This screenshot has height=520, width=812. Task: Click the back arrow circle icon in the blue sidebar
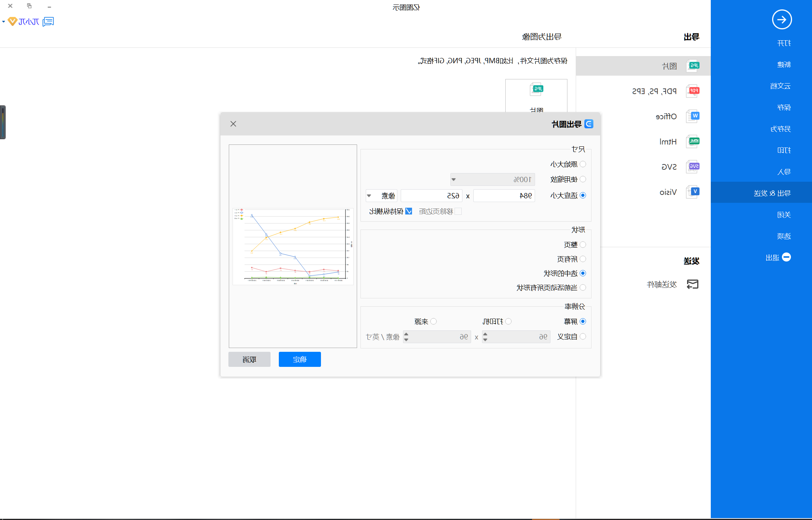tap(782, 20)
